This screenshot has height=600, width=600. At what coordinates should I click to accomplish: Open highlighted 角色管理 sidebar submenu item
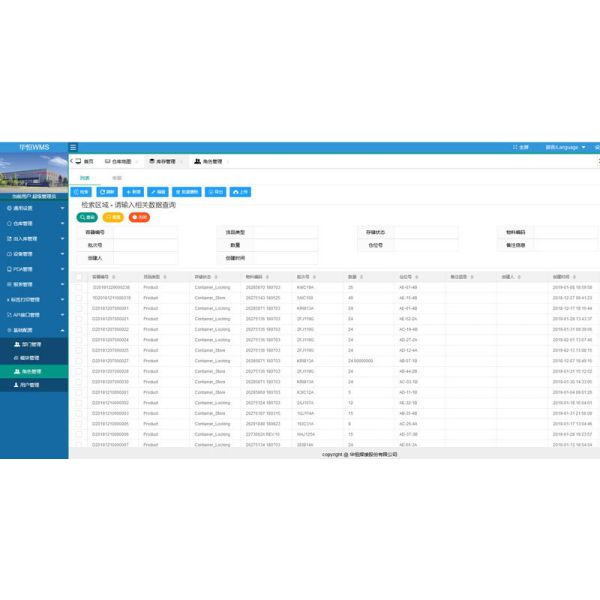(34, 372)
